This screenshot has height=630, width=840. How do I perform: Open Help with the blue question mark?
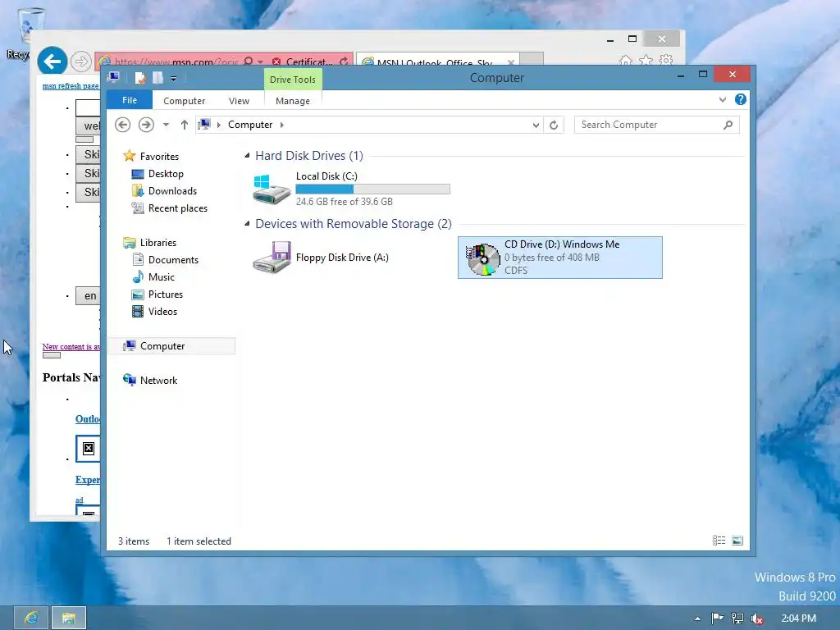click(741, 99)
